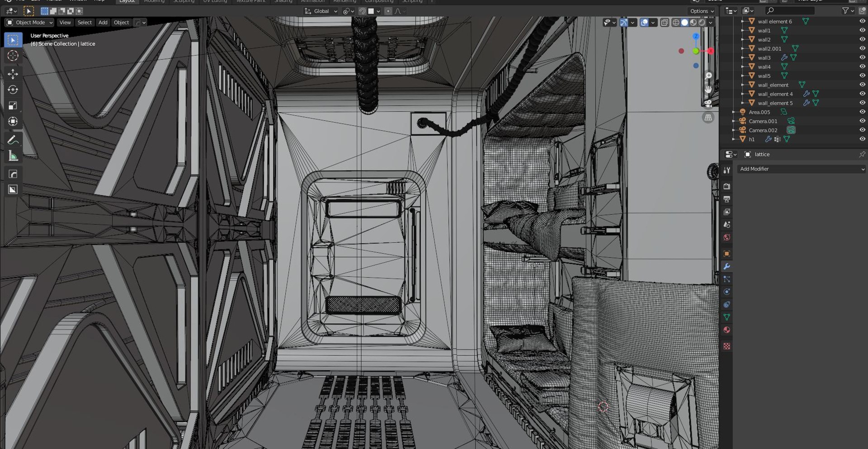The image size is (868, 449).
Task: Select the Annotate pencil tool
Action: 13,140
